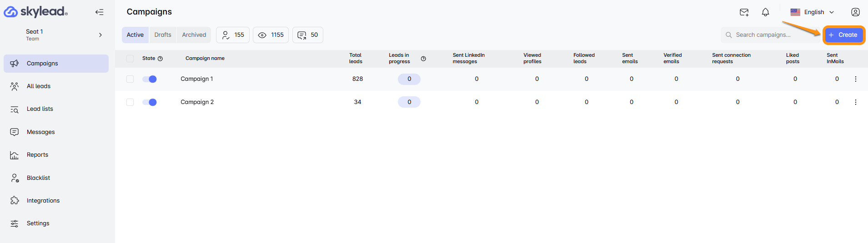Click the connections 155 counter
Screen dimensions: 868x243
[232, 35]
